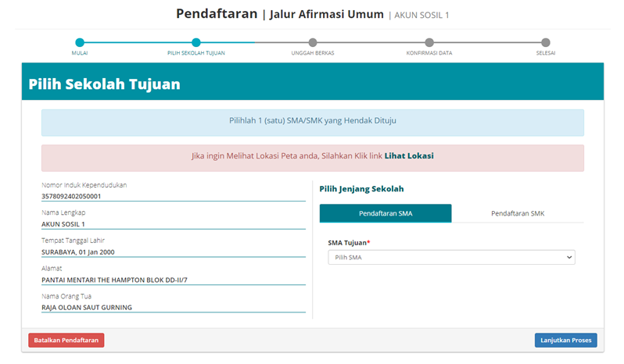The image size is (624, 364).
Task: Click the KONFIRMASI DATA step label
Action: click(x=429, y=53)
